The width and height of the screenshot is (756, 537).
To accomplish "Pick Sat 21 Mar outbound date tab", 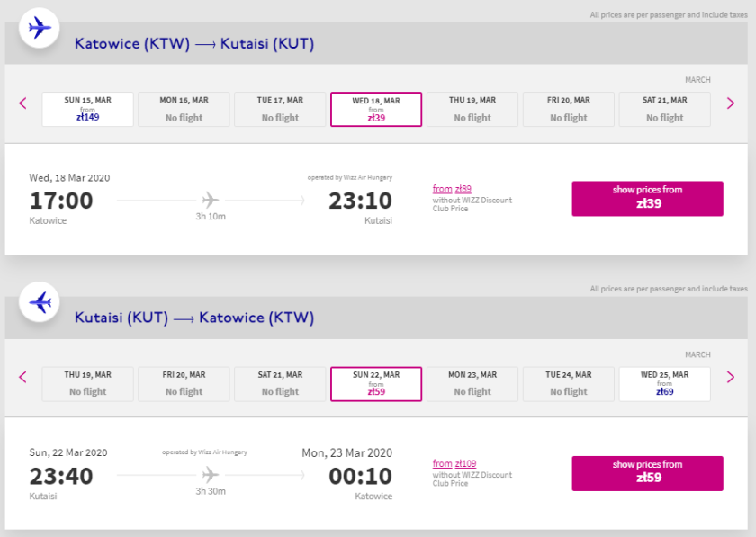I will click(664, 110).
